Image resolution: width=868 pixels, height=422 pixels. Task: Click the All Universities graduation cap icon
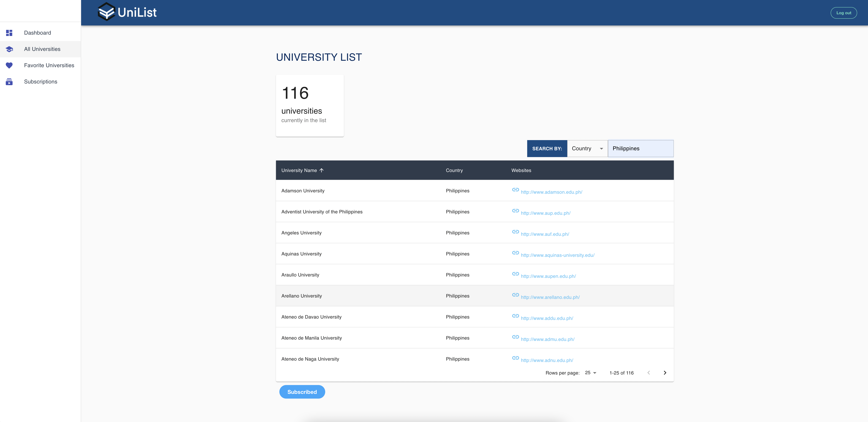pyautogui.click(x=9, y=49)
